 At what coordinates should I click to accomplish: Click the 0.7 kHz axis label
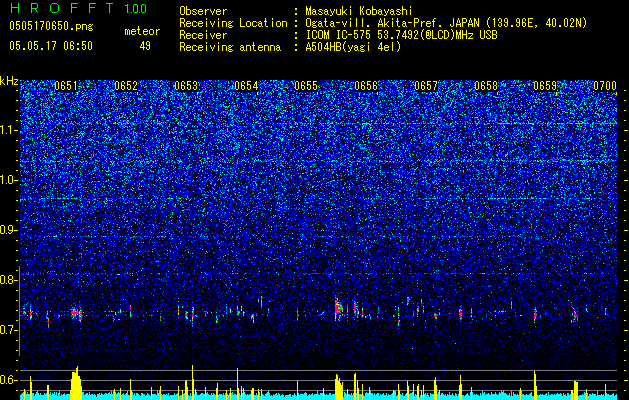[9, 330]
